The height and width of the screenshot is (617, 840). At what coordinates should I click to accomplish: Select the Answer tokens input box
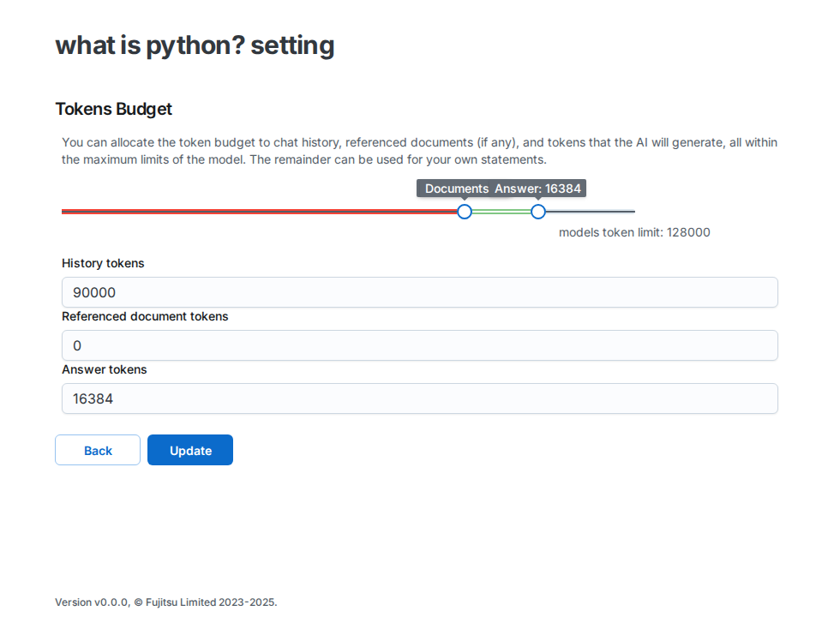pyautogui.click(x=419, y=398)
